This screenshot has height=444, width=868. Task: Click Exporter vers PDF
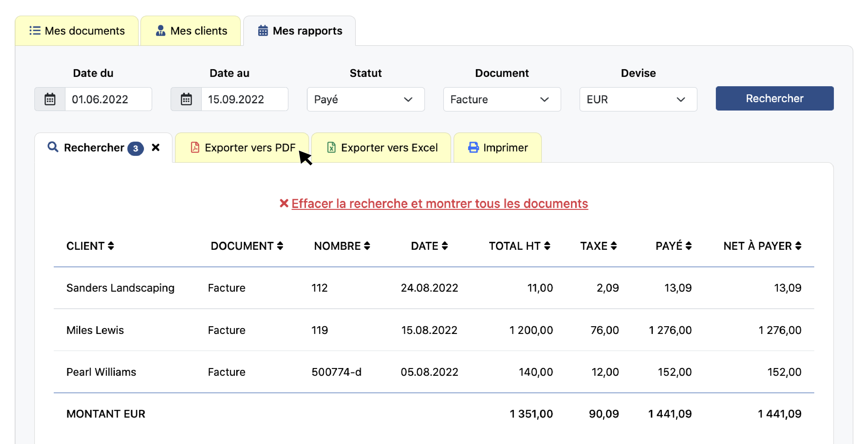click(242, 147)
